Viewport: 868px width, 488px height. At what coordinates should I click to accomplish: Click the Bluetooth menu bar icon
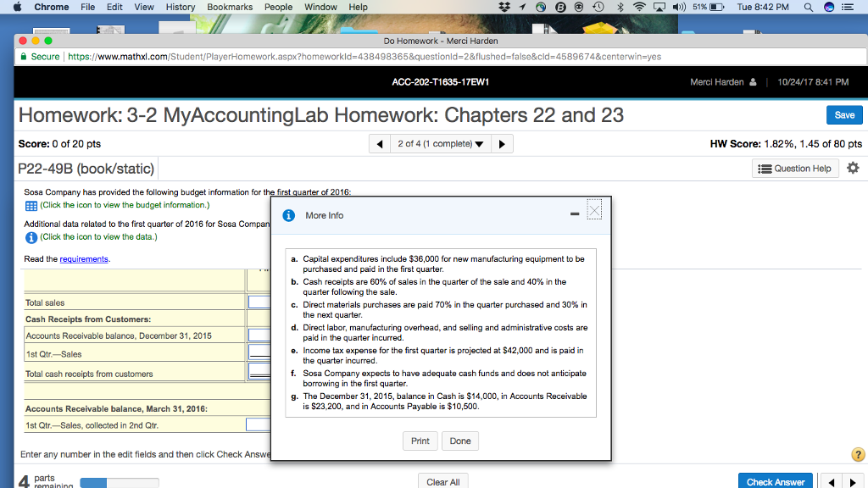[620, 7]
